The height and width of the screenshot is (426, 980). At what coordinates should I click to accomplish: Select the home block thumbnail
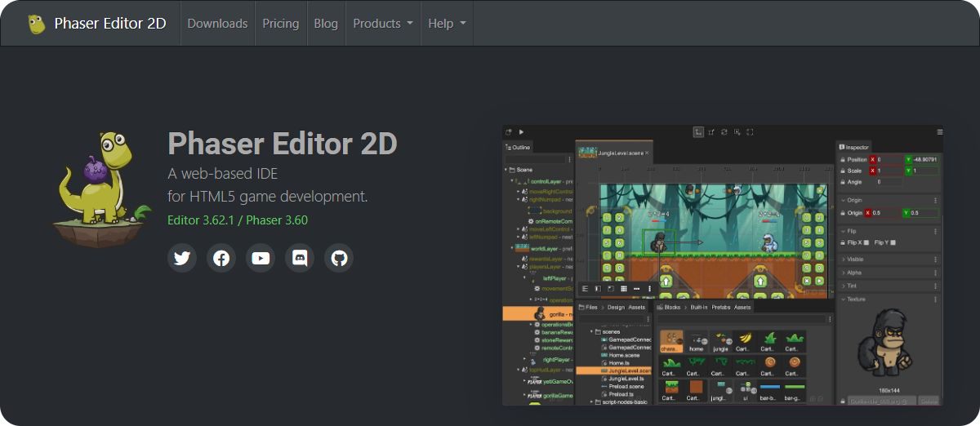(x=696, y=342)
